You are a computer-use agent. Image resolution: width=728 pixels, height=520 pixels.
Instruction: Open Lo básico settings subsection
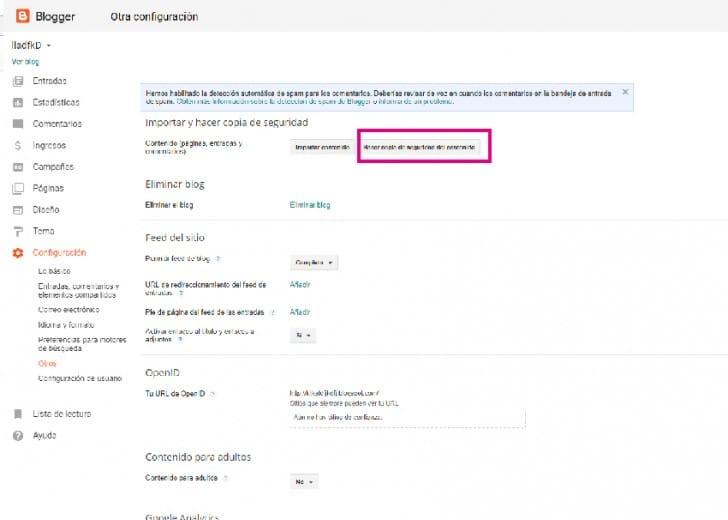54,271
